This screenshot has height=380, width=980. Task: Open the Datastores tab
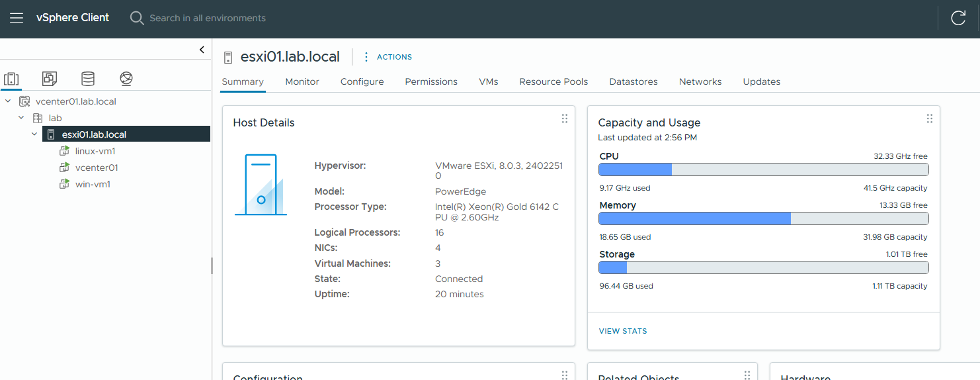coord(633,81)
